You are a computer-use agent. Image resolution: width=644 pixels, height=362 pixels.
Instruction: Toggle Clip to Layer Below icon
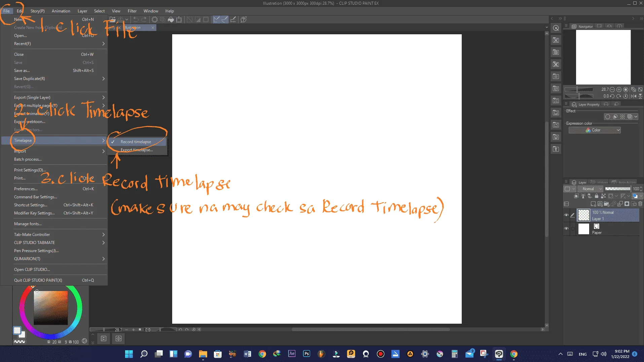(576, 196)
